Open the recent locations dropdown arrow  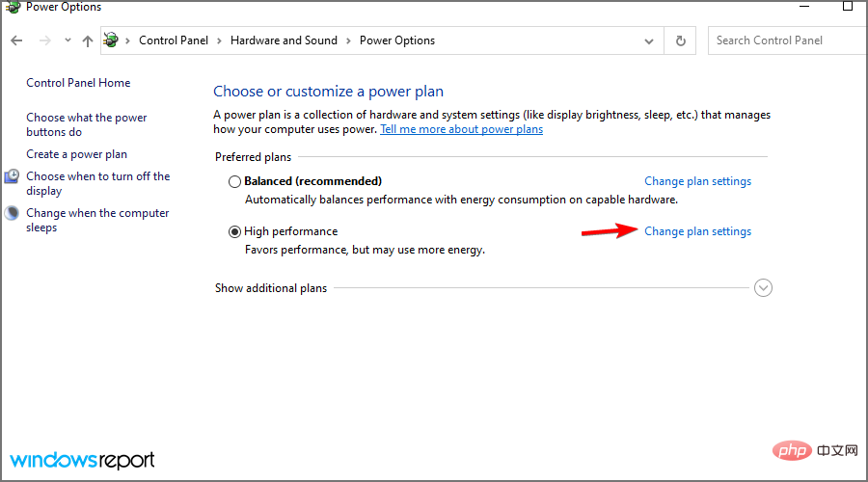[67, 40]
